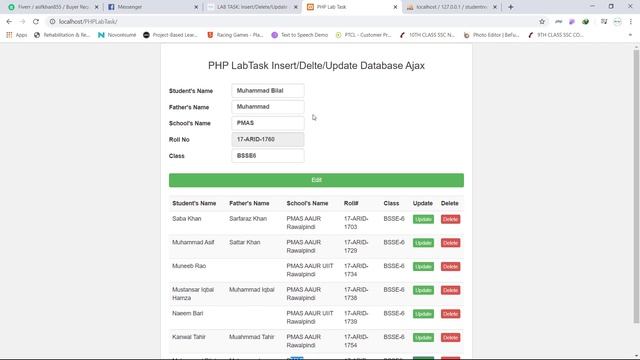The width and height of the screenshot is (640, 360).
Task: Open PTCL Customer bookmark
Action: pos(363,35)
